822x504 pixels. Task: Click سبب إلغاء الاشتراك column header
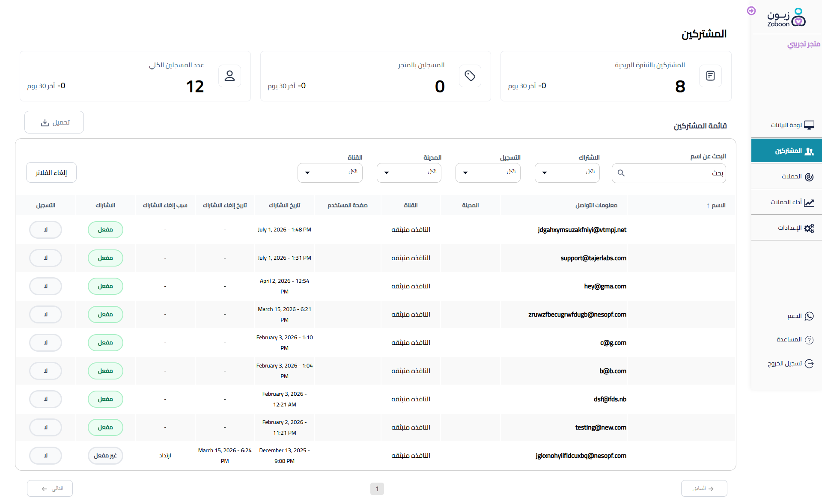(165, 205)
